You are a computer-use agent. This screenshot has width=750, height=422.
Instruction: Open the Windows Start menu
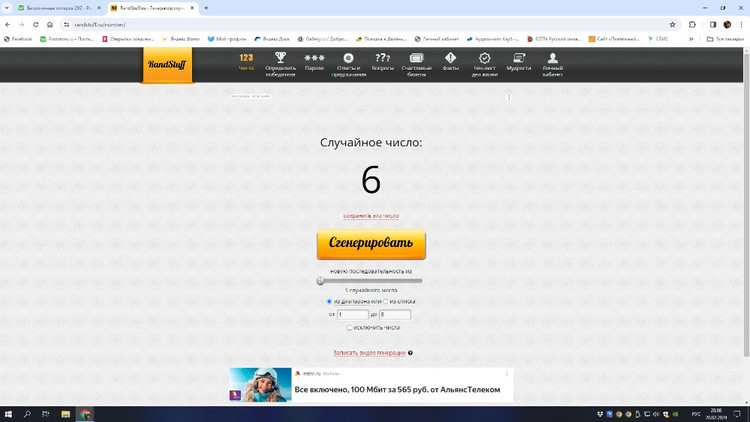click(8, 414)
